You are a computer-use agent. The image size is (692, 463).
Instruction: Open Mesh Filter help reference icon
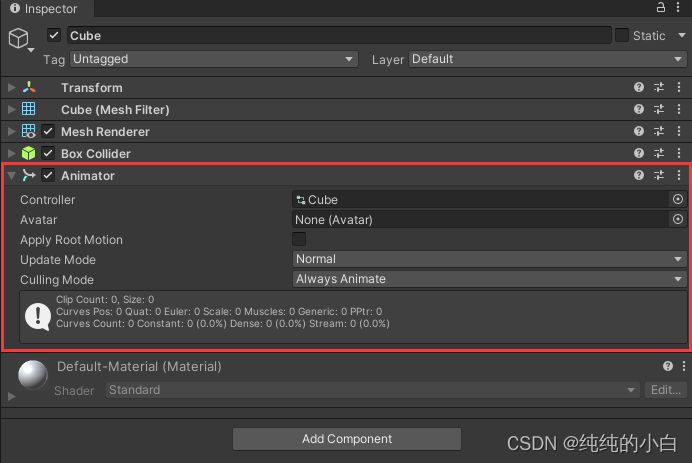coord(639,109)
